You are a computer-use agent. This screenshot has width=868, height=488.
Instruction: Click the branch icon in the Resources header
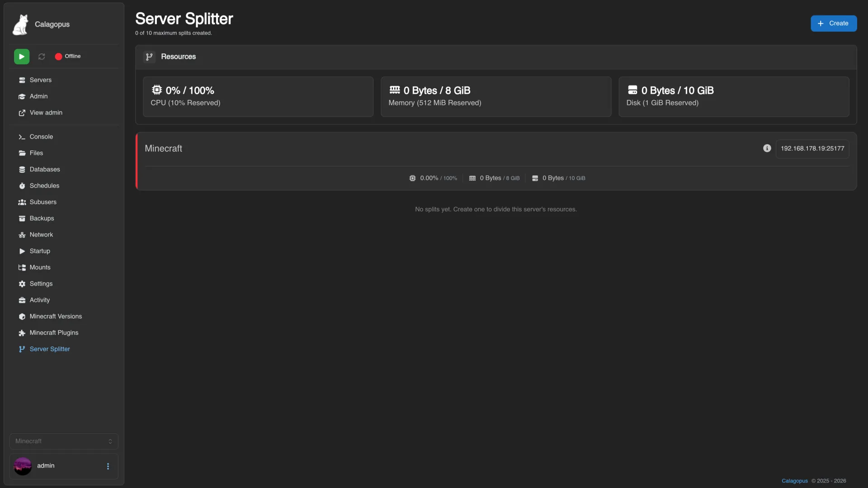click(149, 57)
